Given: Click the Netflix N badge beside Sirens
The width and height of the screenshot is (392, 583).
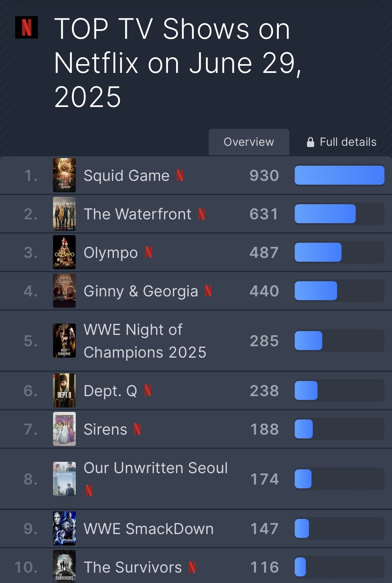Looking at the screenshot, I should [137, 429].
